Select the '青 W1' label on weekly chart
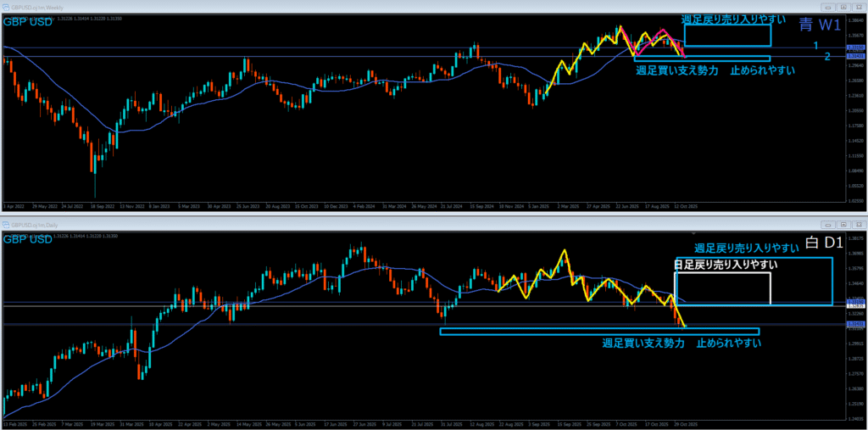 pos(820,26)
